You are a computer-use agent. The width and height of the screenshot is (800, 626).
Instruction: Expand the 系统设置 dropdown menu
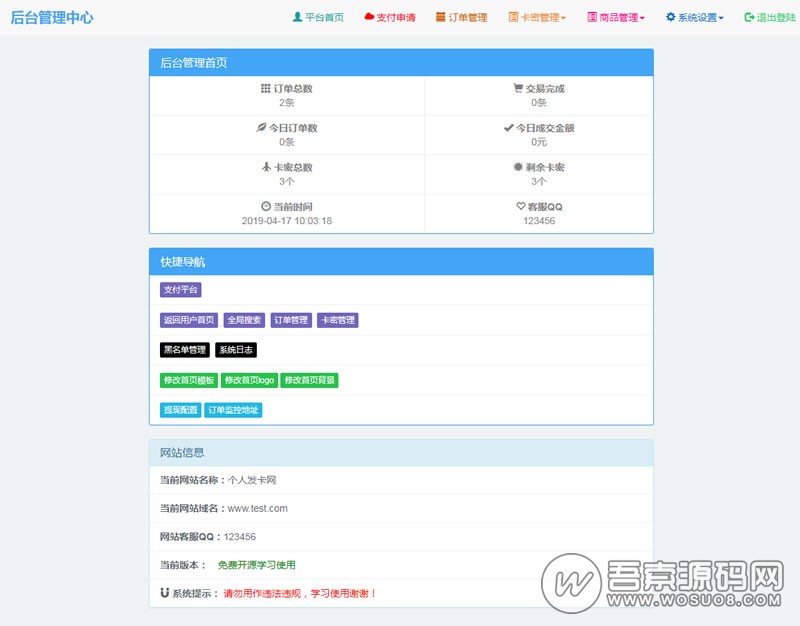click(x=695, y=17)
